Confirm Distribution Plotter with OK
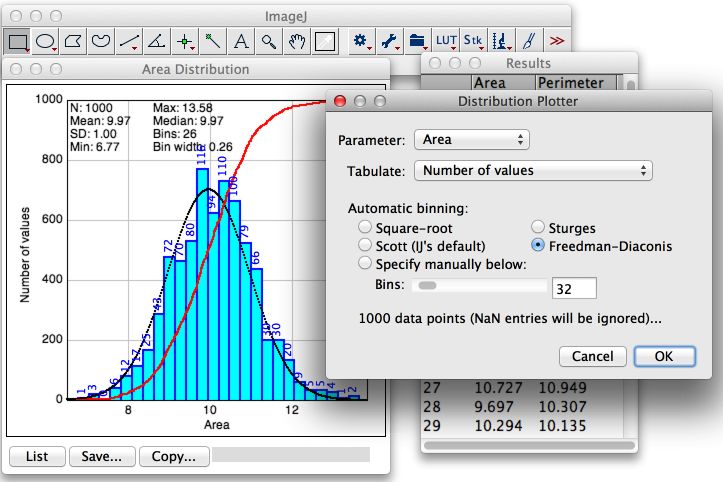This screenshot has width=723, height=482. tap(664, 357)
